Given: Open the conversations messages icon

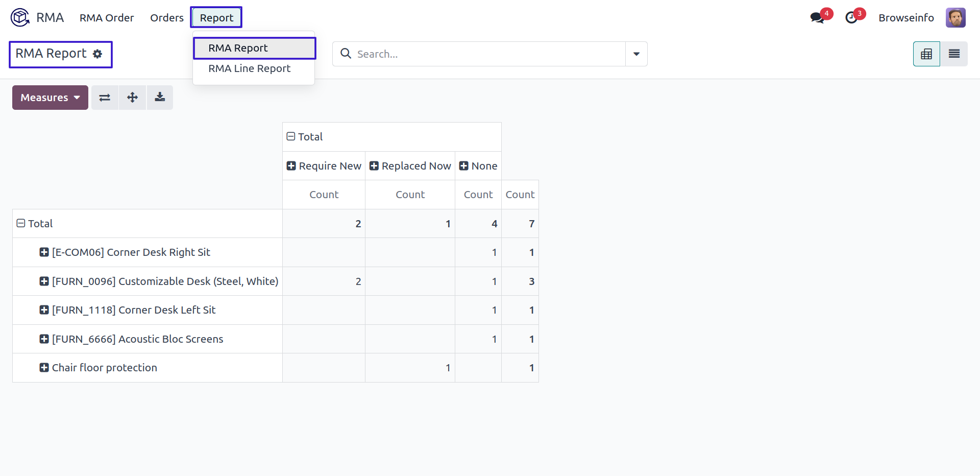Looking at the screenshot, I should (817, 18).
